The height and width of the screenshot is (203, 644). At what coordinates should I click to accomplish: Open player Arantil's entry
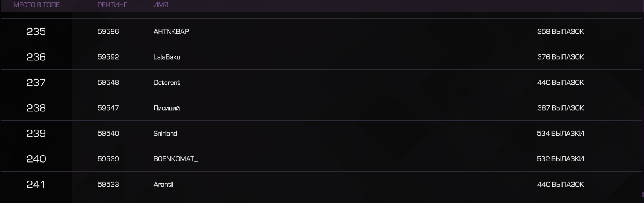click(163, 184)
